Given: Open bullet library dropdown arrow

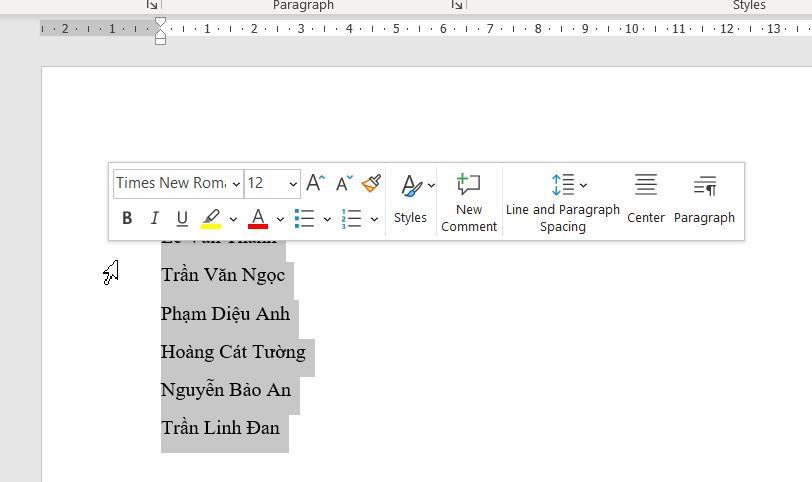Looking at the screenshot, I should tap(327, 219).
